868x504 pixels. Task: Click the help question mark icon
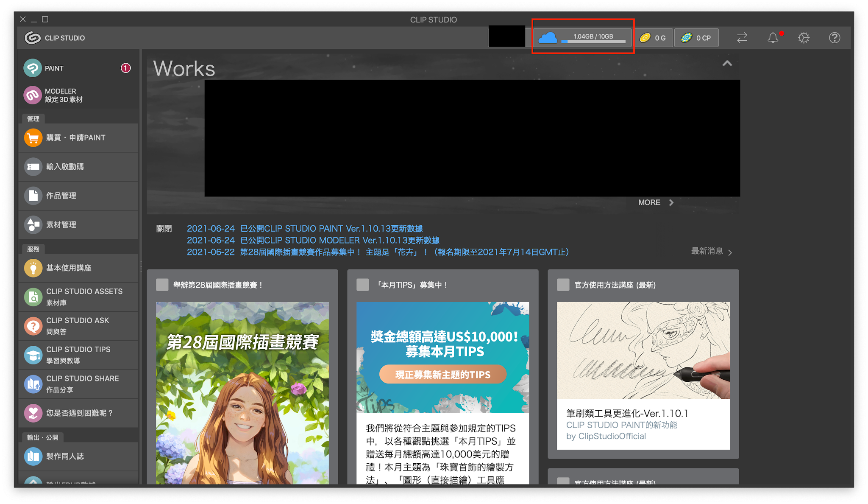click(x=834, y=38)
